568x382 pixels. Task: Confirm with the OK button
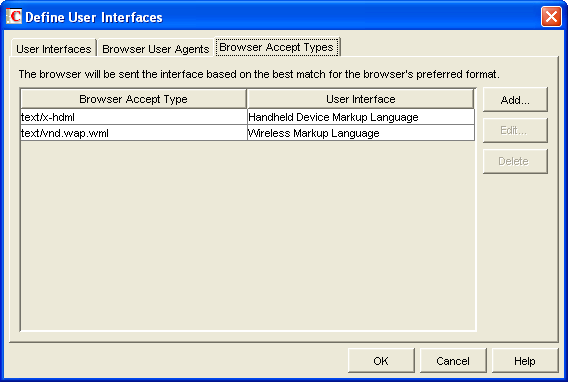pos(381,361)
